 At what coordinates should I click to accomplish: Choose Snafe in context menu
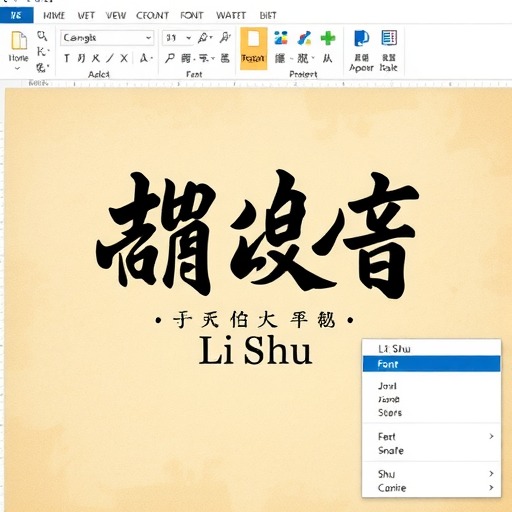click(x=431, y=451)
